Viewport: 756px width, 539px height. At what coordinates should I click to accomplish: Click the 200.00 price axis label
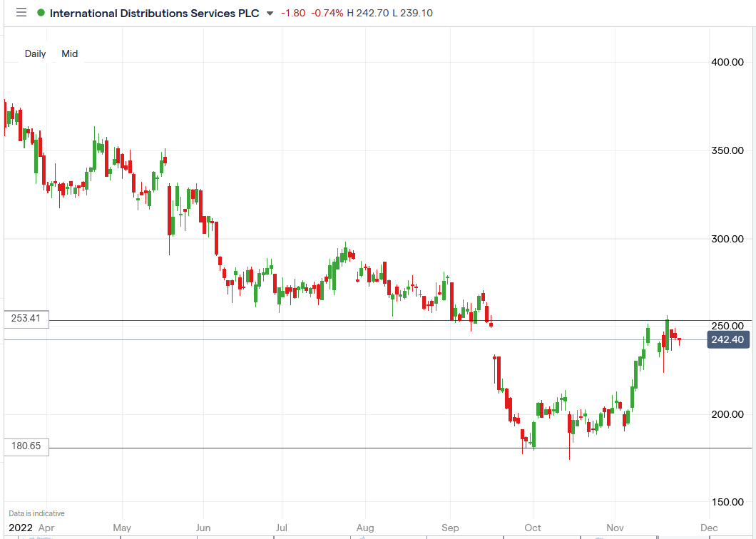[727, 414]
